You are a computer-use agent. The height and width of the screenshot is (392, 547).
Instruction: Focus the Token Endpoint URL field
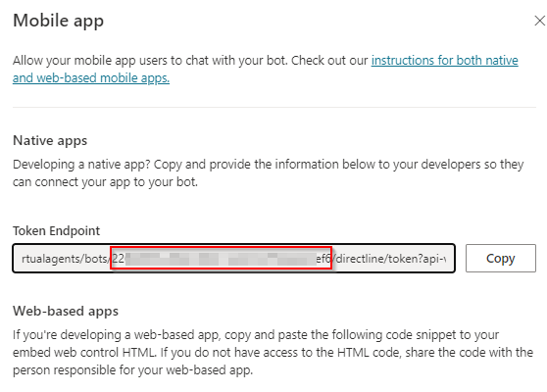233,258
